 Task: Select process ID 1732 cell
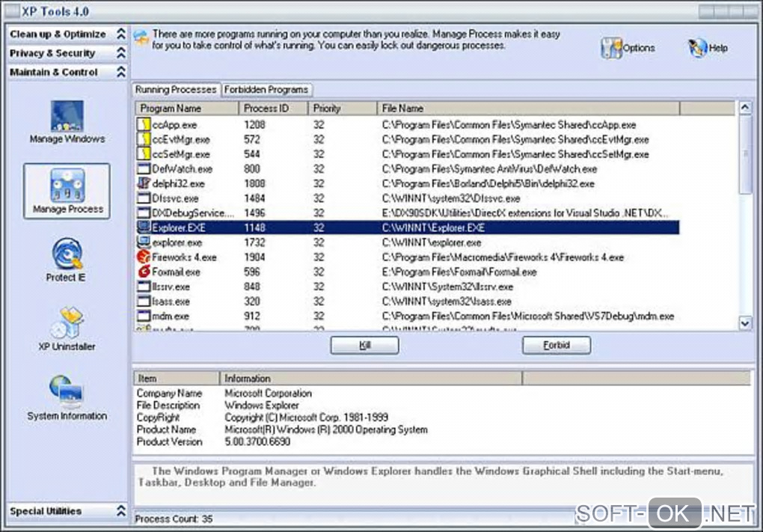254,242
